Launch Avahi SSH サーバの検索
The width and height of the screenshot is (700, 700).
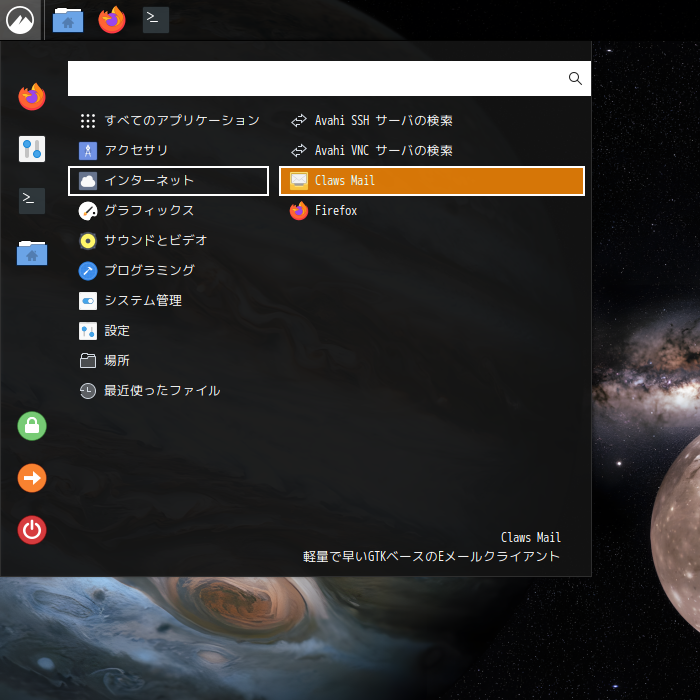[432, 121]
